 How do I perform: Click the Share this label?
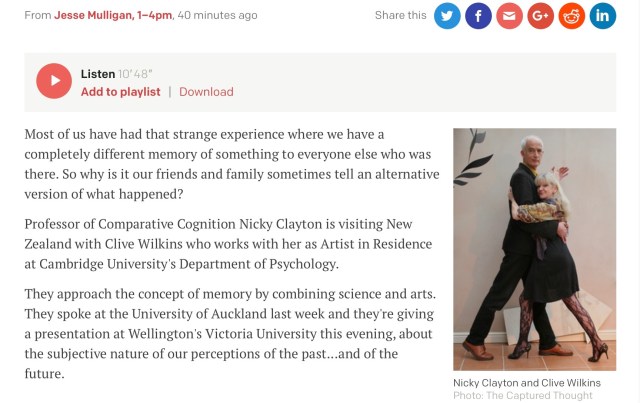pyautogui.click(x=400, y=15)
